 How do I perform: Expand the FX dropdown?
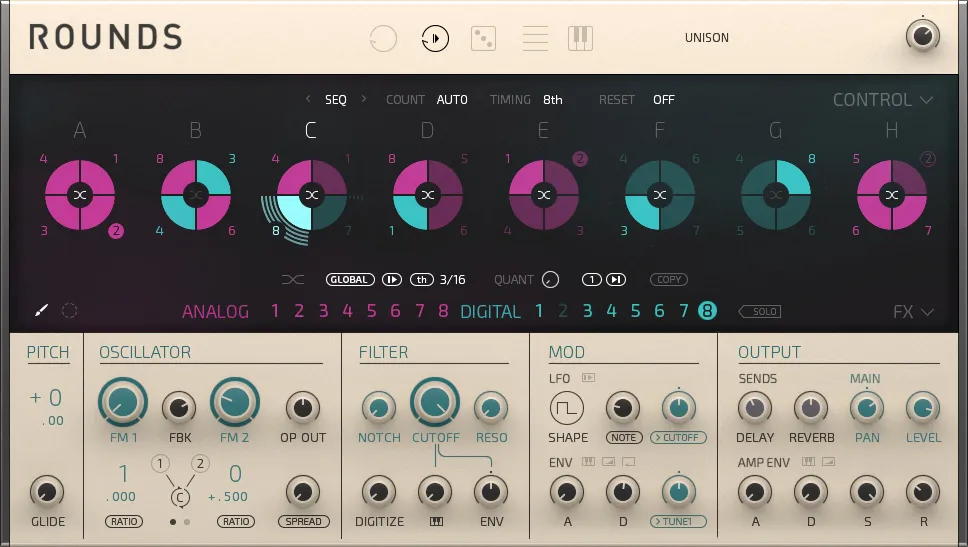912,312
